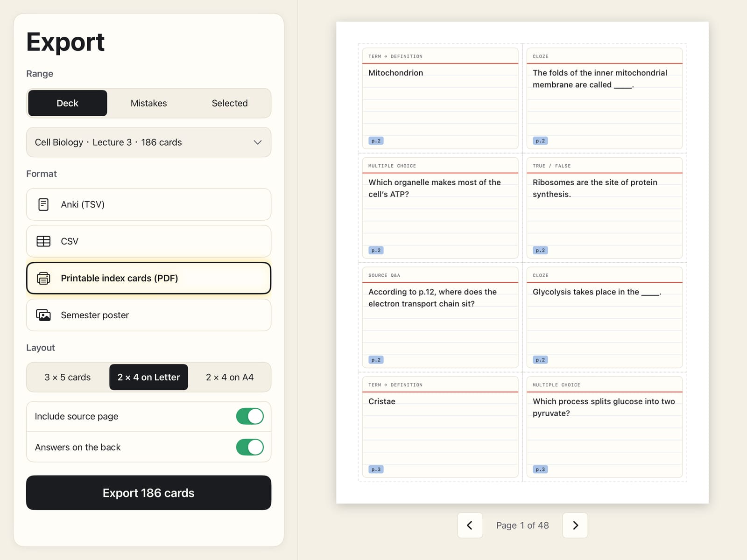Click inner mitochondrial membrane cloze card
Viewport: 747px width, 560px height.
[605, 98]
